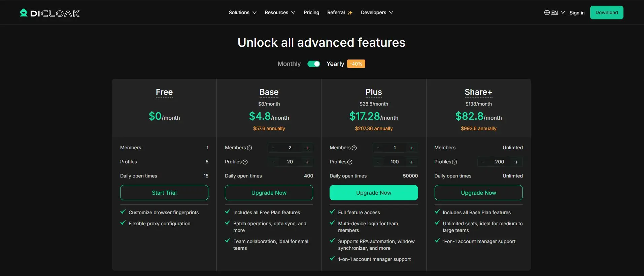Click Upgrade Now on the Plus plan
This screenshot has height=276, width=644.
click(373, 193)
